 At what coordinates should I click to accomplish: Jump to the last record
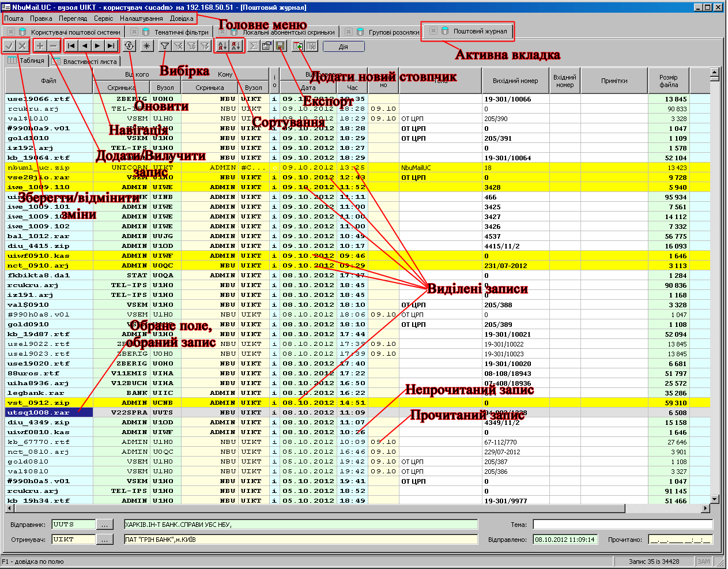click(111, 46)
